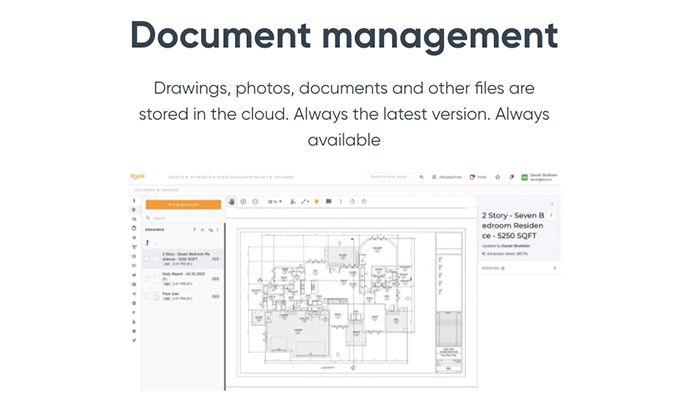Viewport: 700px width, 400px height.
Task: Check the 2 Story Seven Bedroom document checkbox
Action: click(147, 259)
